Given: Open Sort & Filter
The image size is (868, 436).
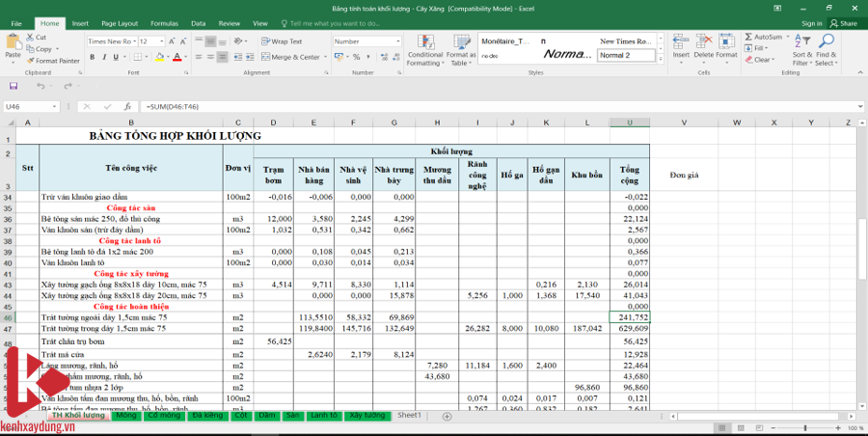Looking at the screenshot, I should click(x=801, y=50).
